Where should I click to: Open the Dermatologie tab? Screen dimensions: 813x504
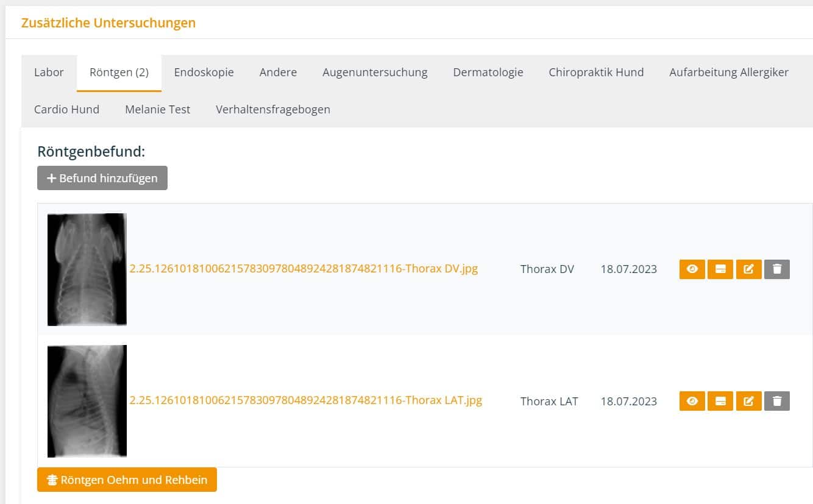(488, 73)
